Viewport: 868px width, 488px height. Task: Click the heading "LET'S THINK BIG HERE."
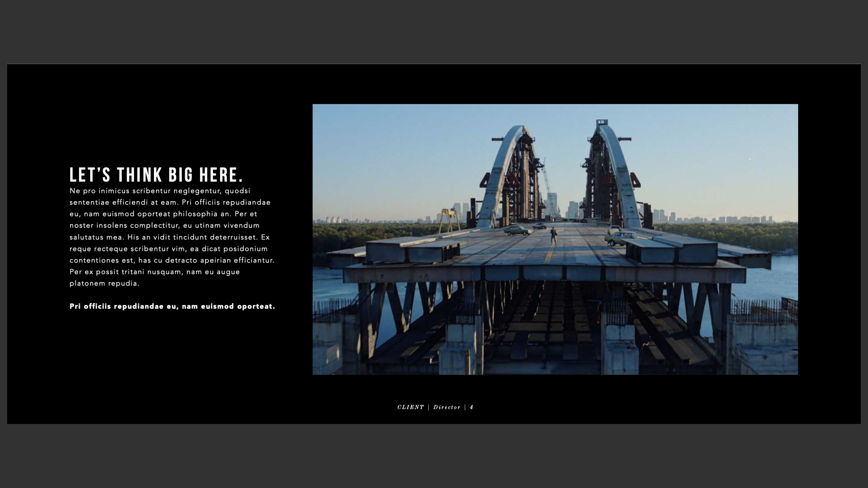click(156, 175)
